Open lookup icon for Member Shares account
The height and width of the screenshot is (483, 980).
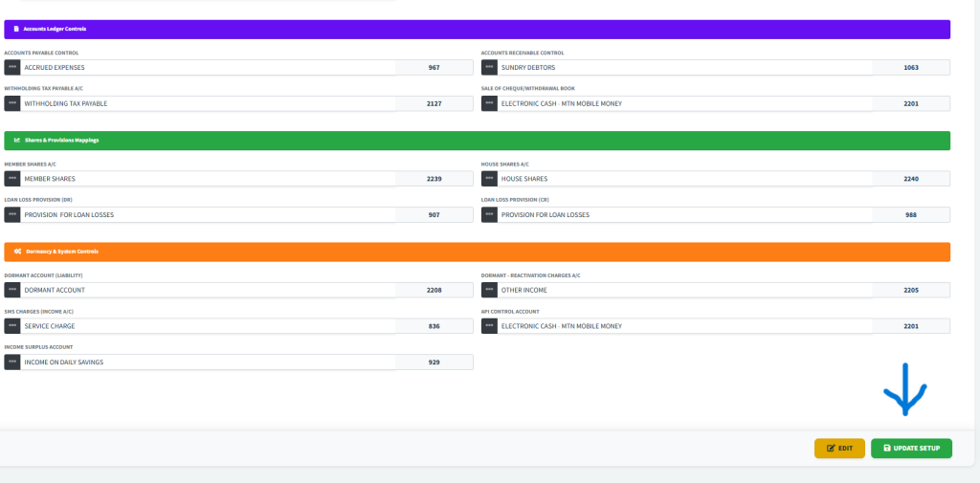[x=11, y=179]
